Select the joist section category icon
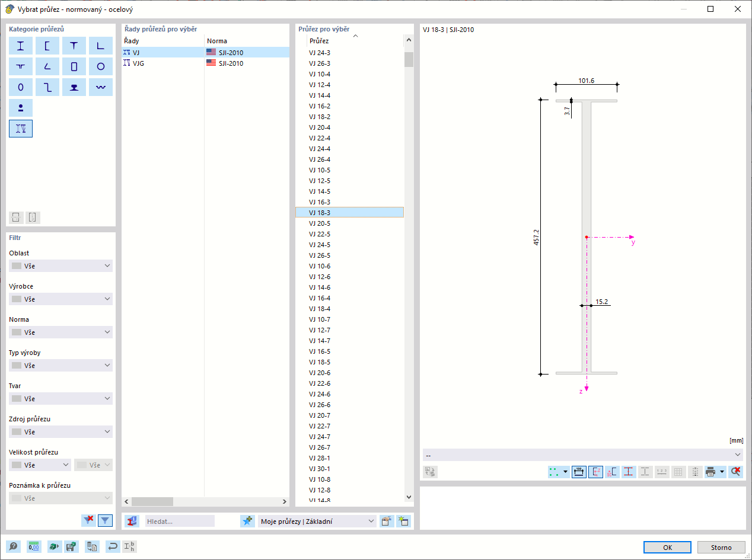This screenshot has height=560, width=752. [21, 129]
